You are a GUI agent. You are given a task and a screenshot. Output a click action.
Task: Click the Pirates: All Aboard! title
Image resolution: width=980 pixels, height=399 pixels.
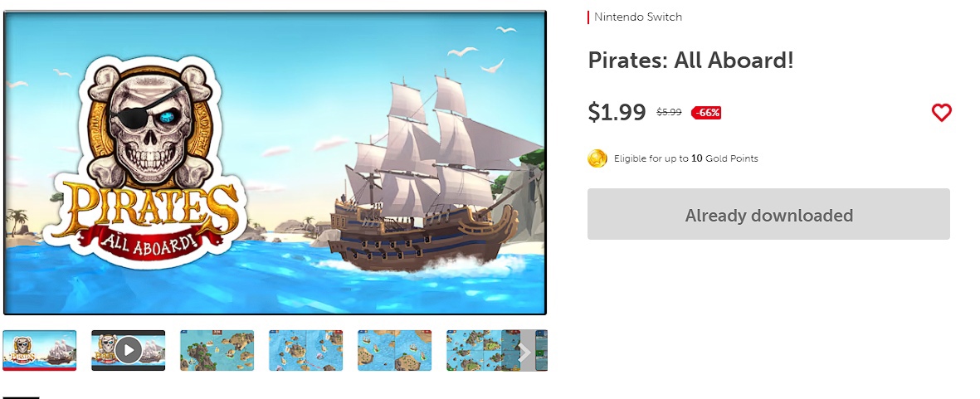pos(690,61)
